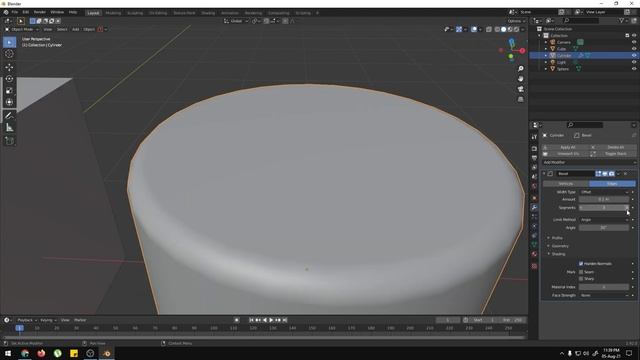Expand the Cylinder tree item

click(546, 56)
